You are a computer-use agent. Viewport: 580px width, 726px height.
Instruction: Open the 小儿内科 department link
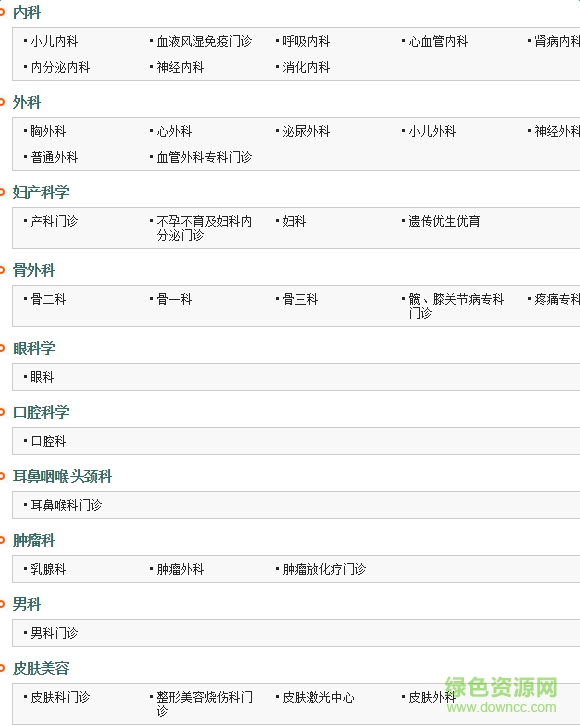(x=54, y=42)
